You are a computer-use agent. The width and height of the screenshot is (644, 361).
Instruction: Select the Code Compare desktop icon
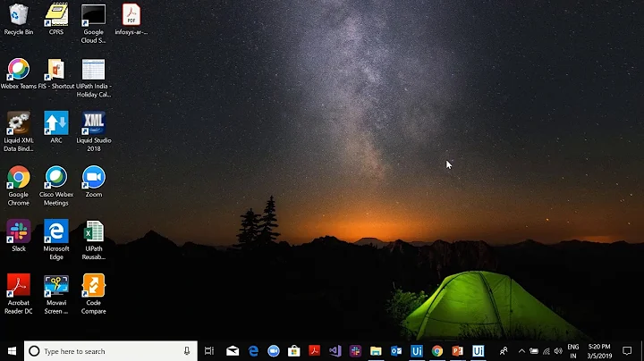(94, 294)
